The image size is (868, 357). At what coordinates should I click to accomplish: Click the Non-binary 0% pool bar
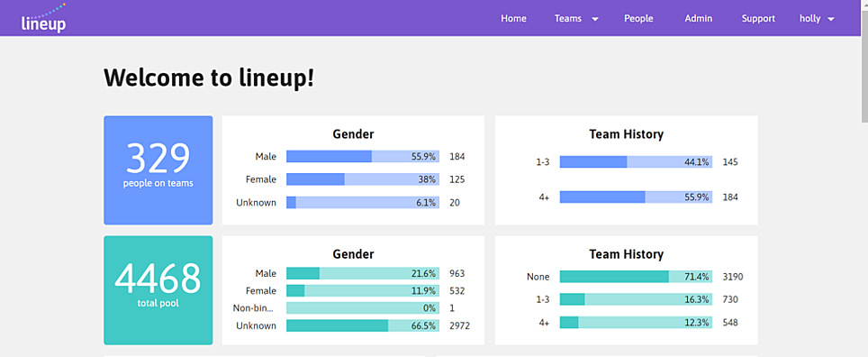click(363, 308)
